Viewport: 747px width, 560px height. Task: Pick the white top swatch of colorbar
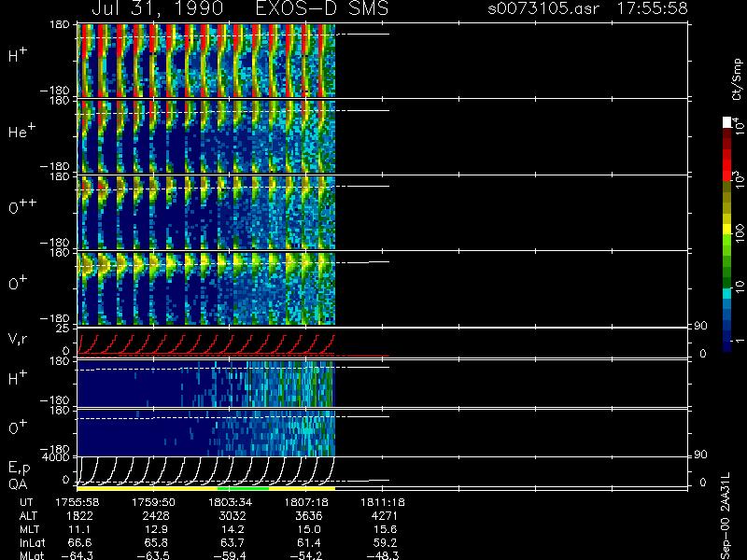click(x=726, y=122)
